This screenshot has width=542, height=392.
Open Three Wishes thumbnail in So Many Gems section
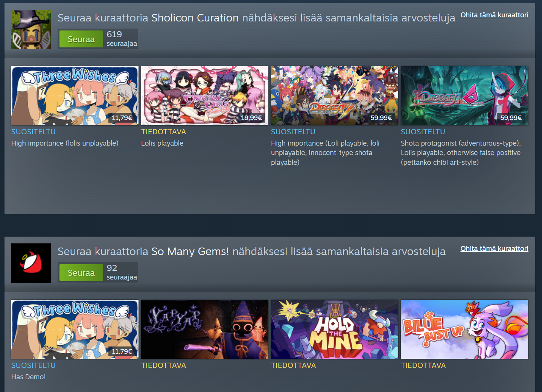[x=75, y=329]
